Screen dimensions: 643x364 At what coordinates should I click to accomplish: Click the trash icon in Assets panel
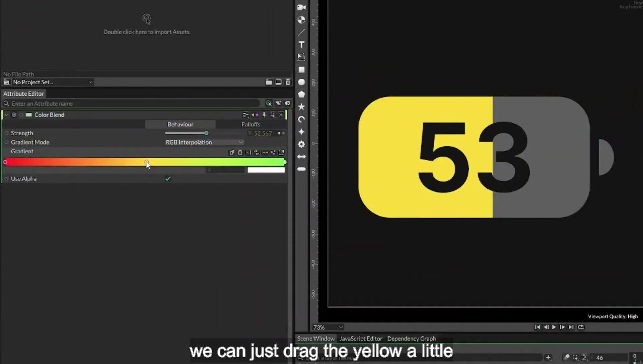click(x=288, y=82)
